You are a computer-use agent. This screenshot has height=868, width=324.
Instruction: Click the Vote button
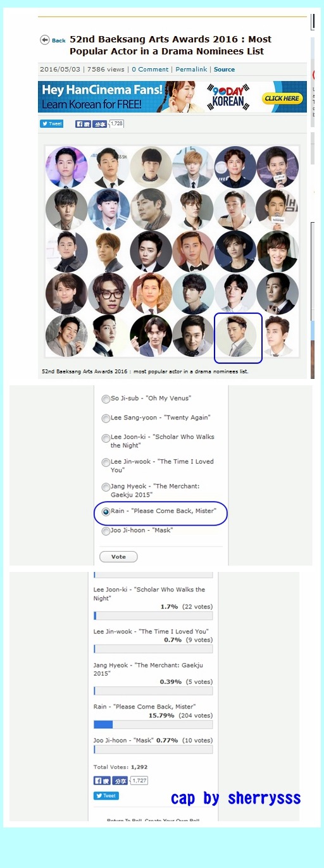118,557
